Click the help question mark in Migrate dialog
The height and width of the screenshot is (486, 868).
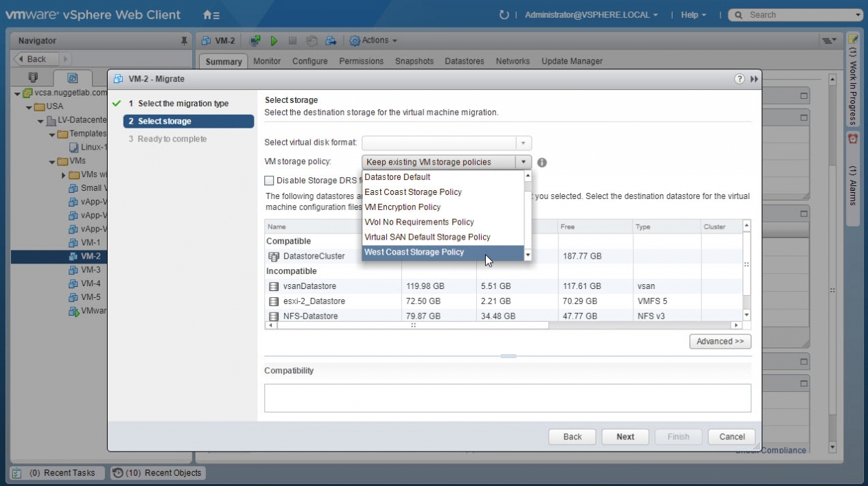(740, 79)
